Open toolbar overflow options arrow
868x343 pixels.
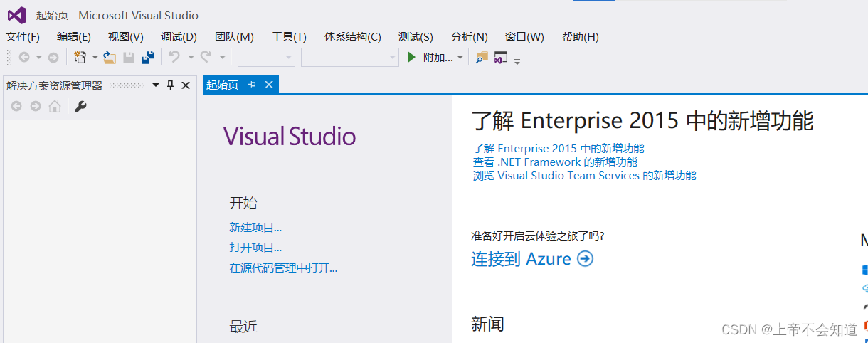(x=517, y=60)
